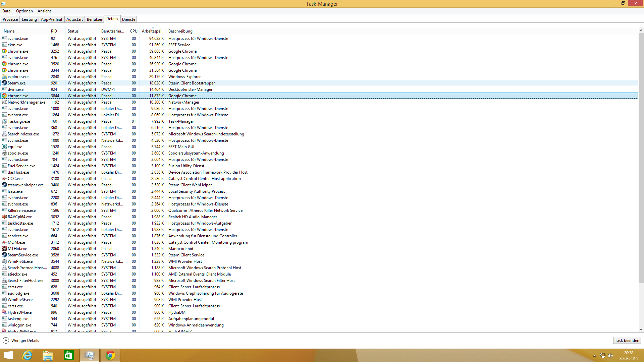This screenshot has height=362, width=644.
Task: Click the dwm.exe process icon
Action: point(4,89)
